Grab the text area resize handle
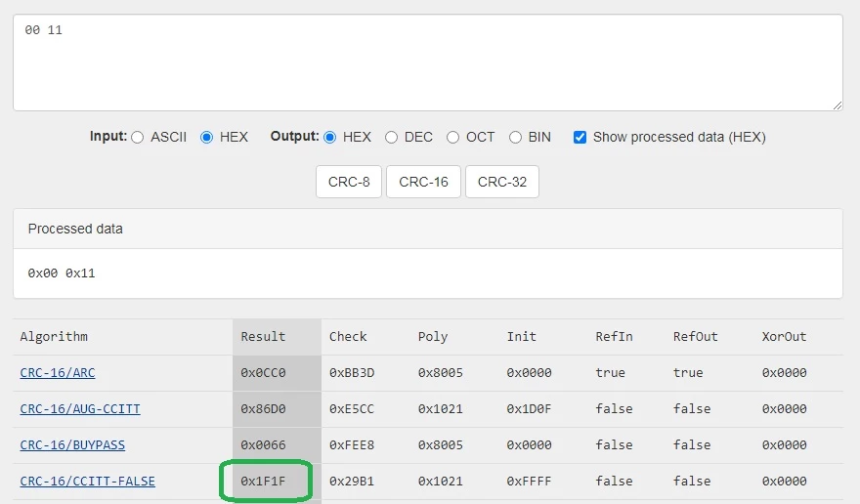 pos(837,105)
